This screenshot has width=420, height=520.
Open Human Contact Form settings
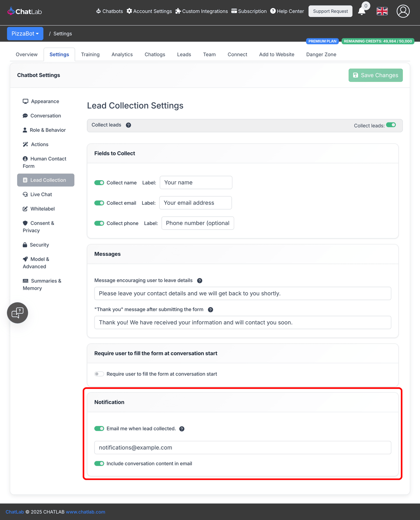44,162
